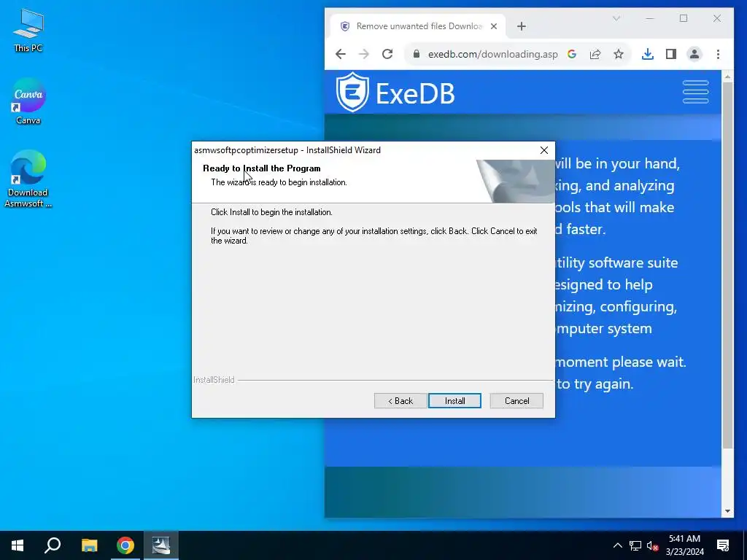Click the share page icon in Chrome
The width and height of the screenshot is (747, 560).
tap(595, 54)
